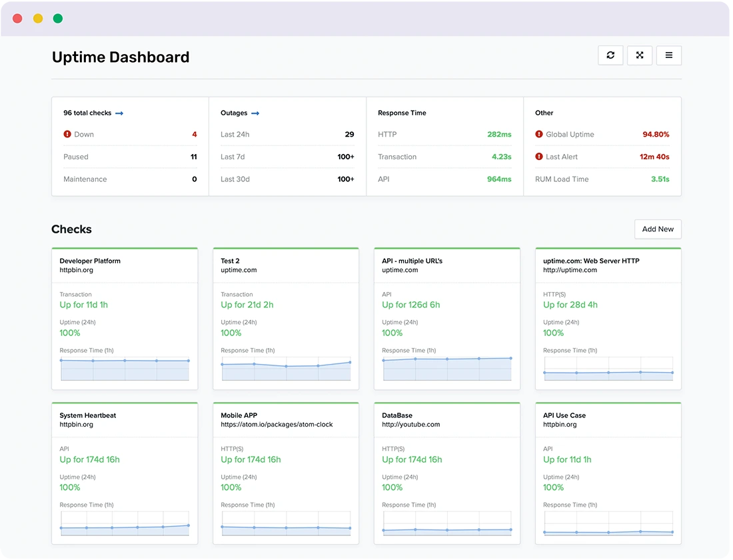Select the API Use Case check card
Image resolution: width=733 pixels, height=560 pixels.
click(x=562, y=415)
